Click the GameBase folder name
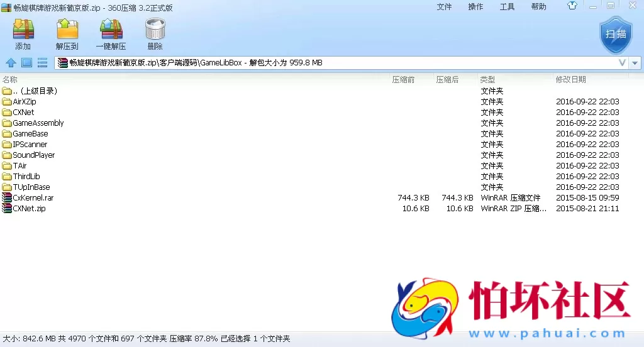644x347 pixels. coord(30,133)
